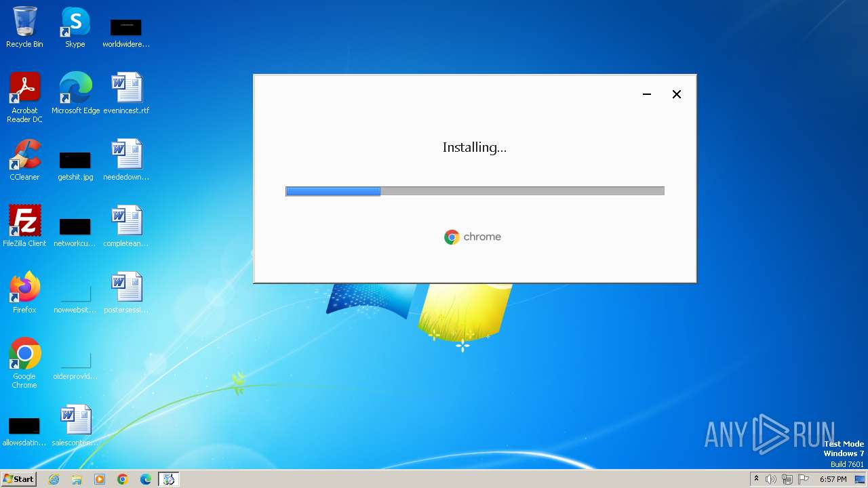Select the Acrobat Reader DC shortcut
The image size is (868, 488).
[x=24, y=98]
